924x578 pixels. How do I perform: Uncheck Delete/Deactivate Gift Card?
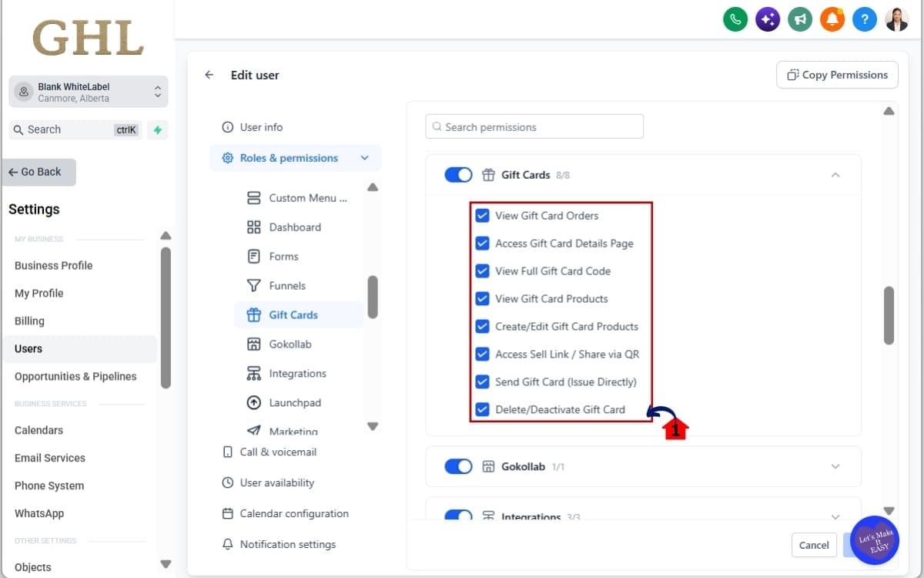(x=482, y=410)
